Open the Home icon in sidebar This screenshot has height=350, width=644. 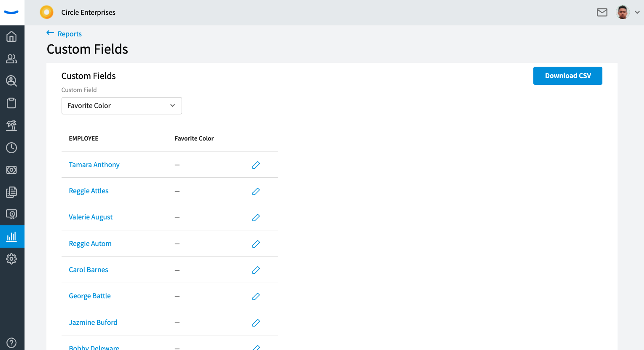(12, 37)
